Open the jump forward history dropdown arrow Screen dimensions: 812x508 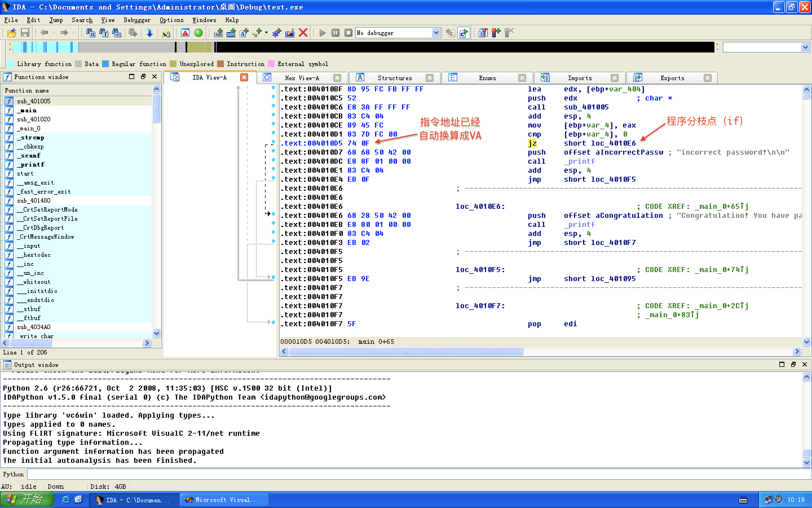tap(74, 32)
